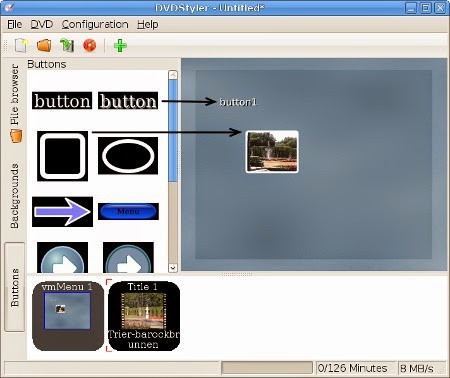Click the 0/126 Minutes status field
This screenshot has width=450, height=378.
(355, 368)
